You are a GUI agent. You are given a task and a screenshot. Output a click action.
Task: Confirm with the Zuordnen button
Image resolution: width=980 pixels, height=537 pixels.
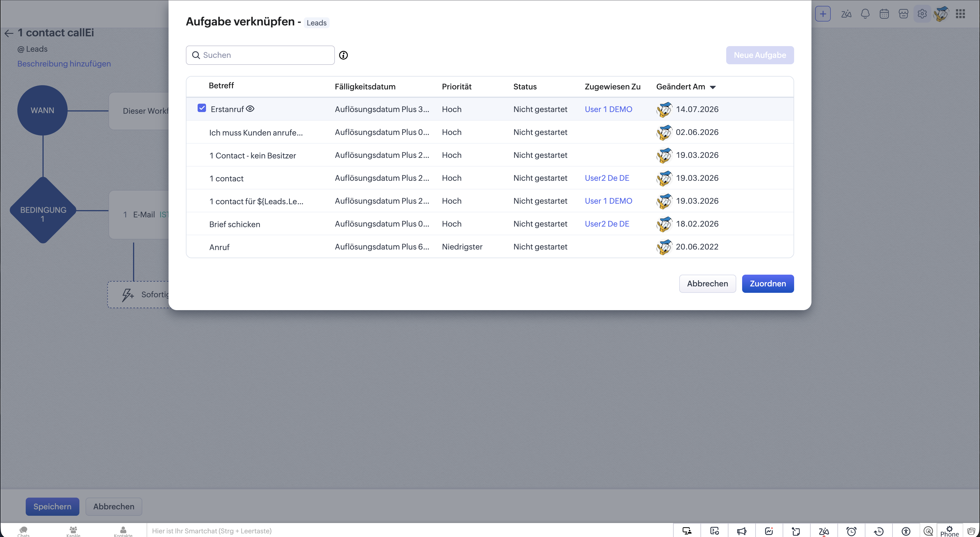[x=768, y=284]
